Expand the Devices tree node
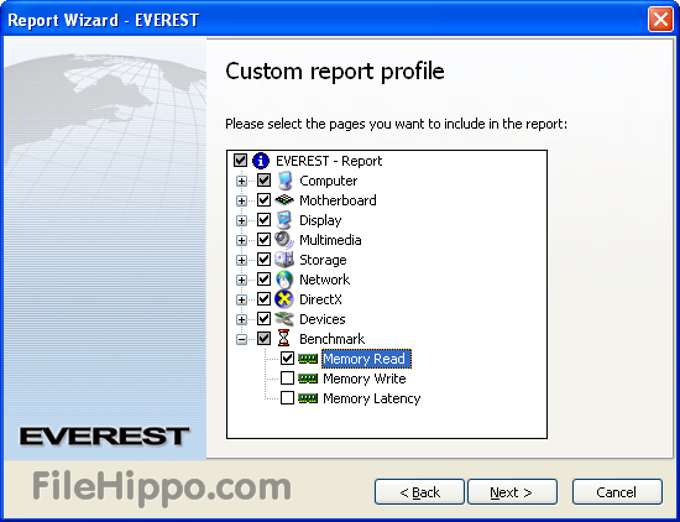Screen dimensions: 680x522 point(241,319)
